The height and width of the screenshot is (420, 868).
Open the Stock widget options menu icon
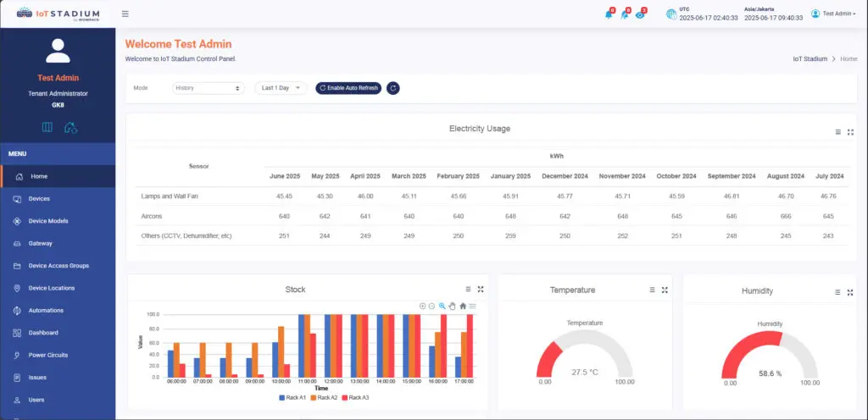pyautogui.click(x=468, y=290)
